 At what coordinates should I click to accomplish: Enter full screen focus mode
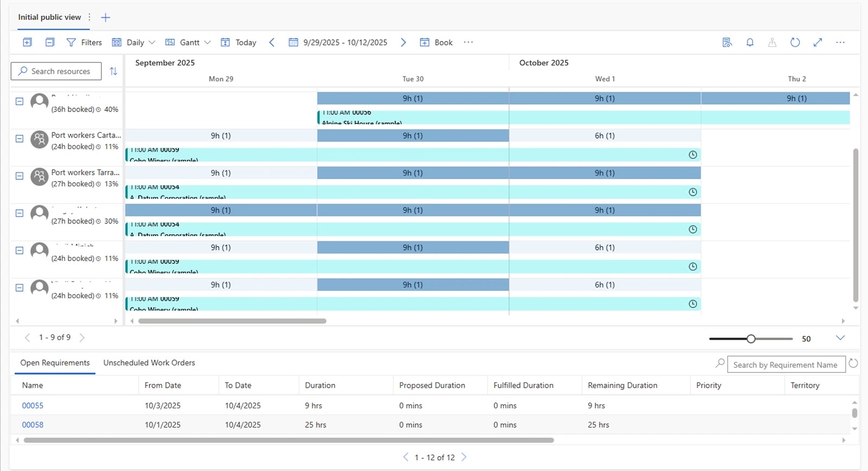tap(818, 42)
